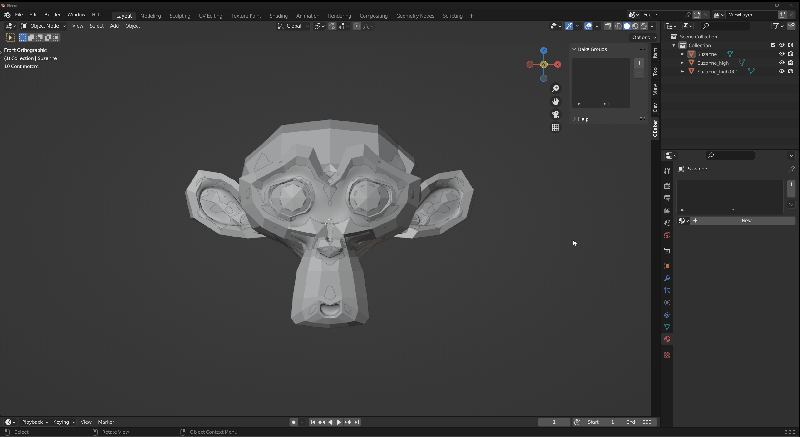
Task: Play animation with the timeline play button
Action: click(x=339, y=422)
